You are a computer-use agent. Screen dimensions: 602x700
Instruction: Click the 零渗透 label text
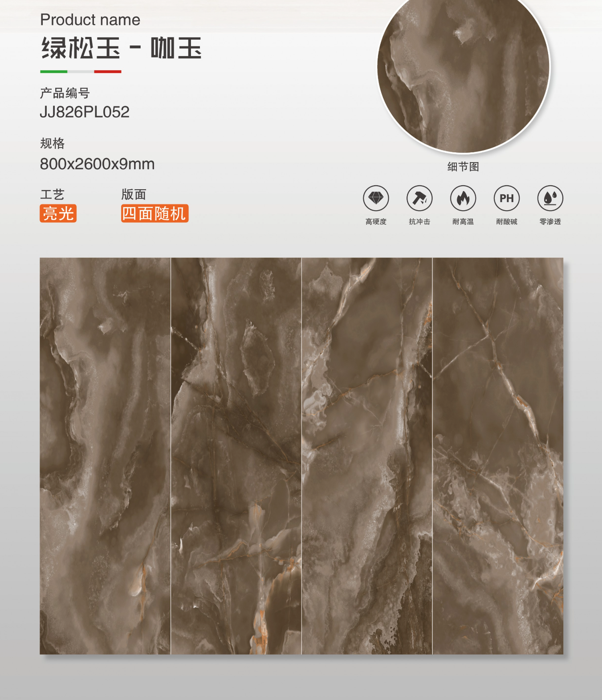click(550, 222)
